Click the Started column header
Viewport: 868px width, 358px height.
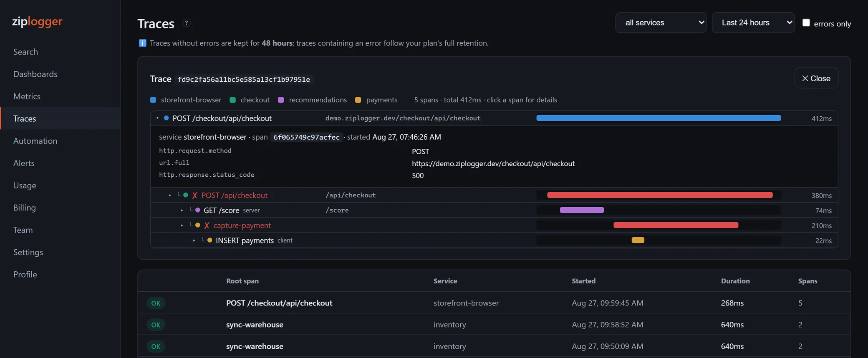583,281
